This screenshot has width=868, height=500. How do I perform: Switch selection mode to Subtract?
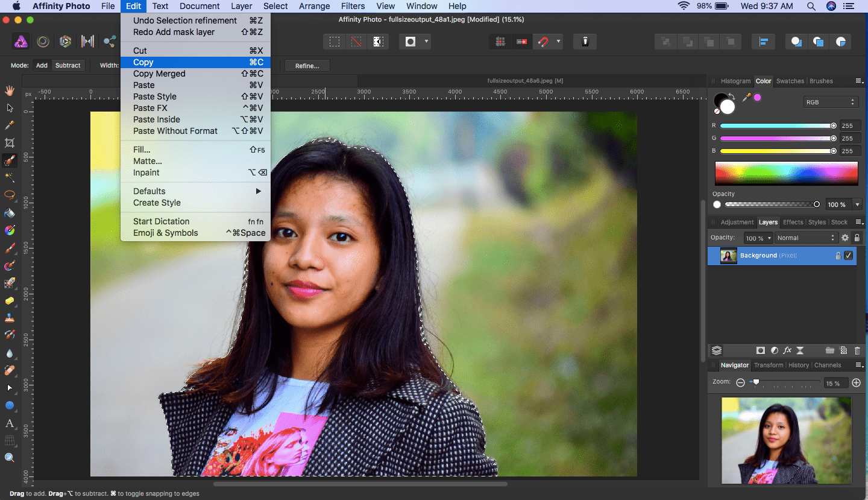click(68, 65)
